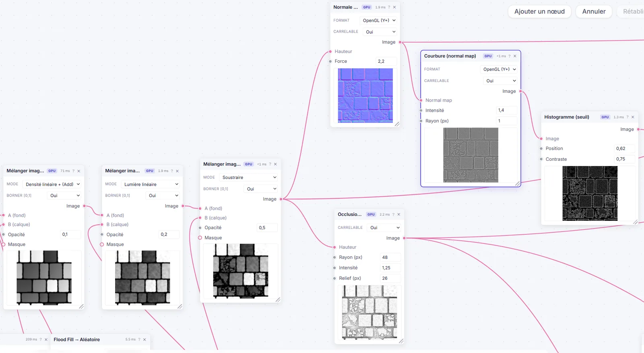Click the Occlusion node preview image
Screen dimensions: 644x353
(x=369, y=312)
